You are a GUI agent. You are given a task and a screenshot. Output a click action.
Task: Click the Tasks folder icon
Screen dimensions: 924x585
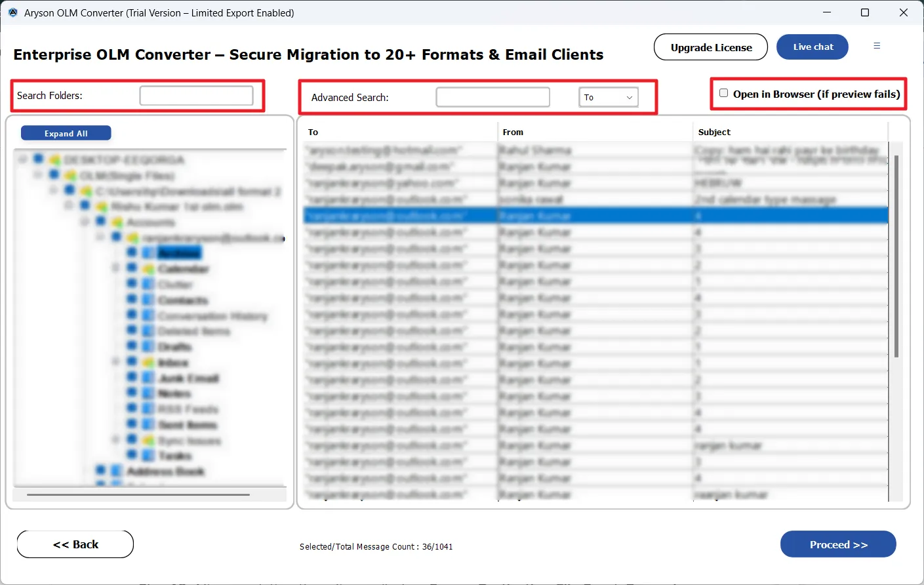coord(148,455)
